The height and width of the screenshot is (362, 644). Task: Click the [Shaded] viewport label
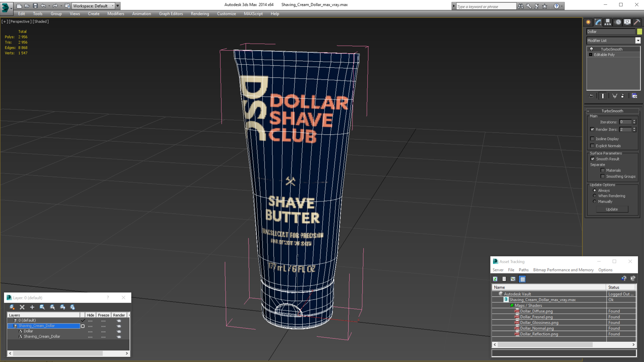41,21
